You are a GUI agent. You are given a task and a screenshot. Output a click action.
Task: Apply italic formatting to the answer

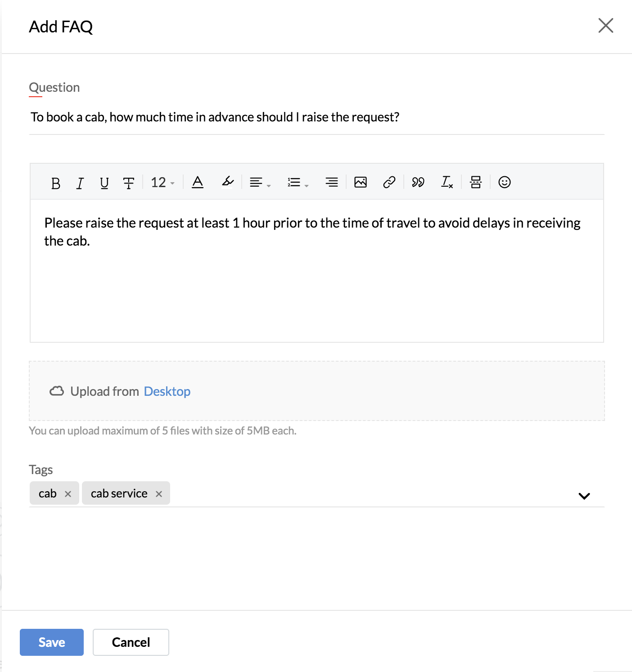coord(80,183)
